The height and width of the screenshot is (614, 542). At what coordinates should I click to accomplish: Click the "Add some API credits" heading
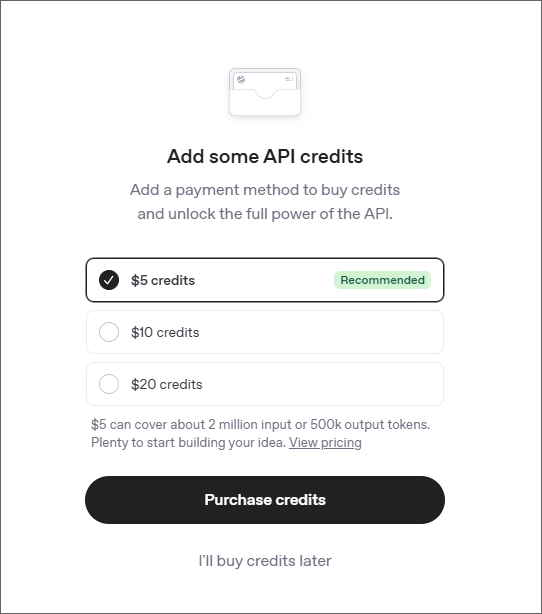pyautogui.click(x=265, y=156)
